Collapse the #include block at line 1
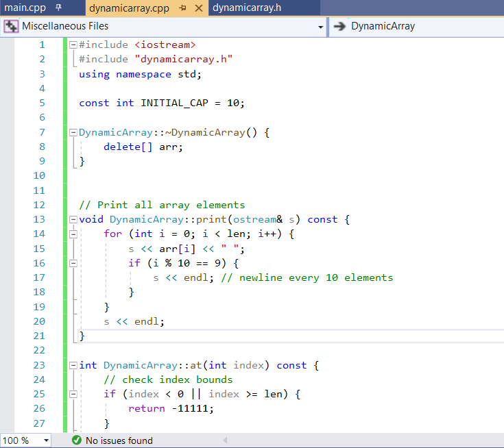Image resolution: width=504 pixels, height=448 pixels. tap(73, 45)
